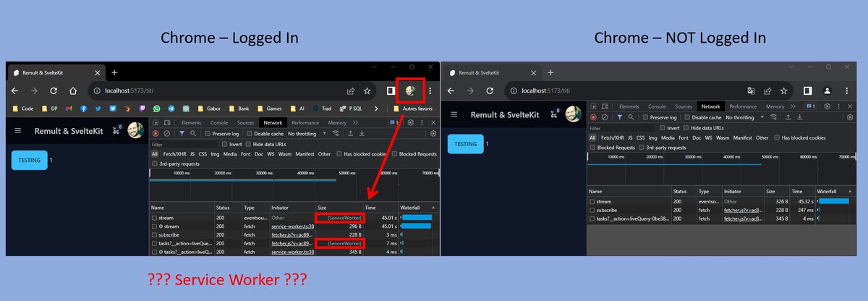Click the guest profile icon in right Chrome window
The height and width of the screenshot is (301, 868).
click(827, 90)
